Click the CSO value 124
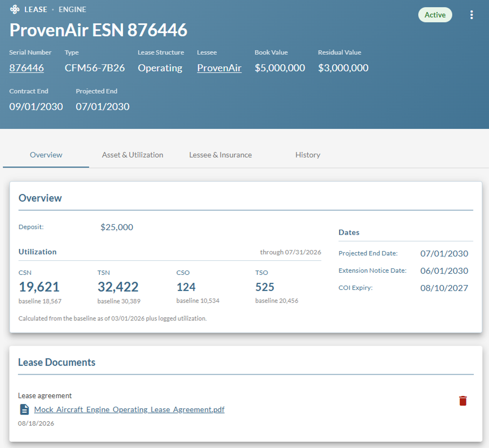 click(x=186, y=287)
